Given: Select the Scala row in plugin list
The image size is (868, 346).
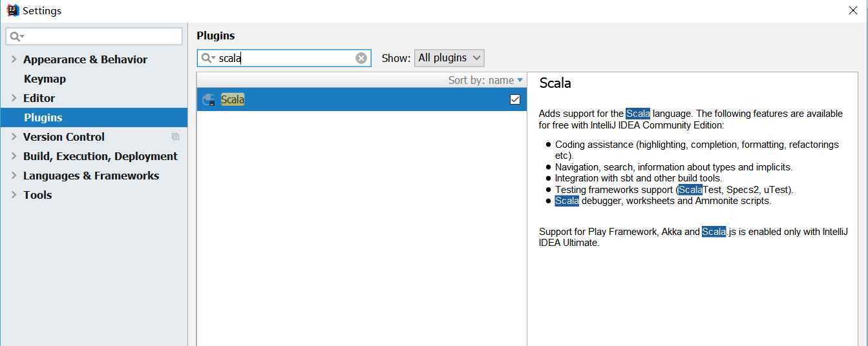Looking at the screenshot, I should point(362,99).
